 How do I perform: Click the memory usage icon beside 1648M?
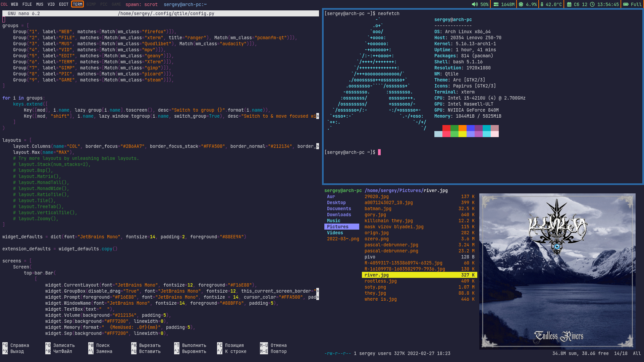[496, 4]
